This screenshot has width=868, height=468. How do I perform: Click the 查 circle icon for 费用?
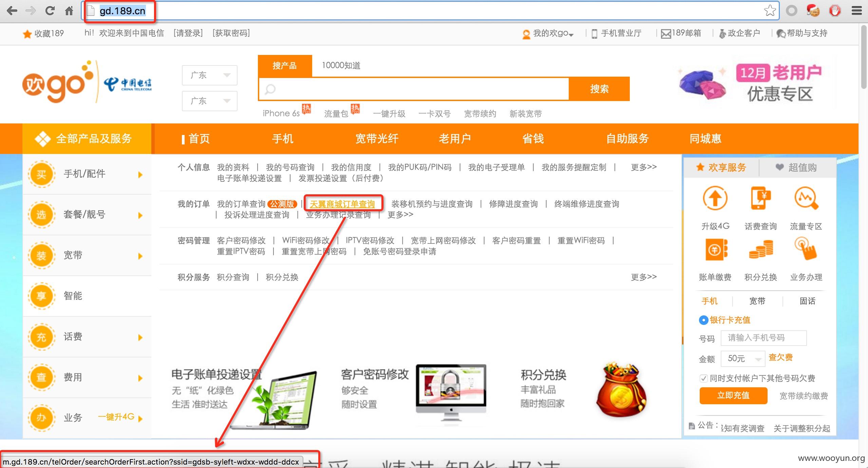point(41,377)
